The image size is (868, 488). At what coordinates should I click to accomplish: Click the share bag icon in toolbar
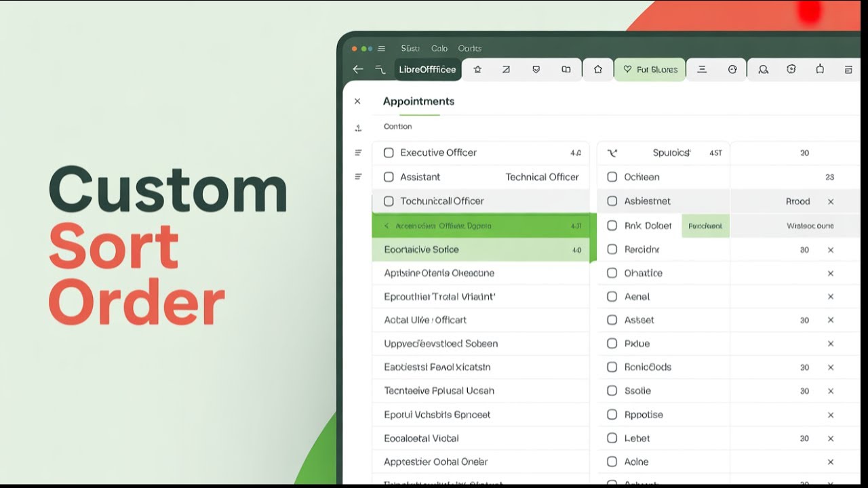pyautogui.click(x=820, y=69)
